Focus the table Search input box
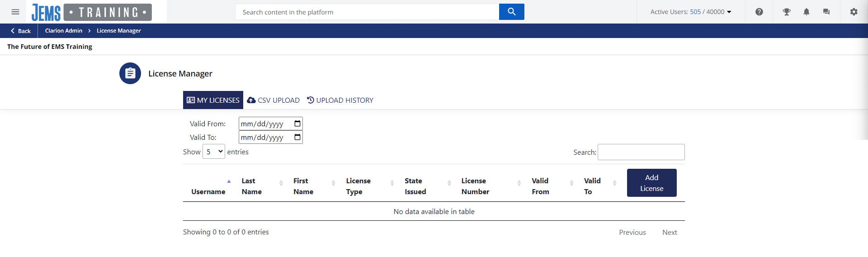Screen dimensions: 868x257 641,152
